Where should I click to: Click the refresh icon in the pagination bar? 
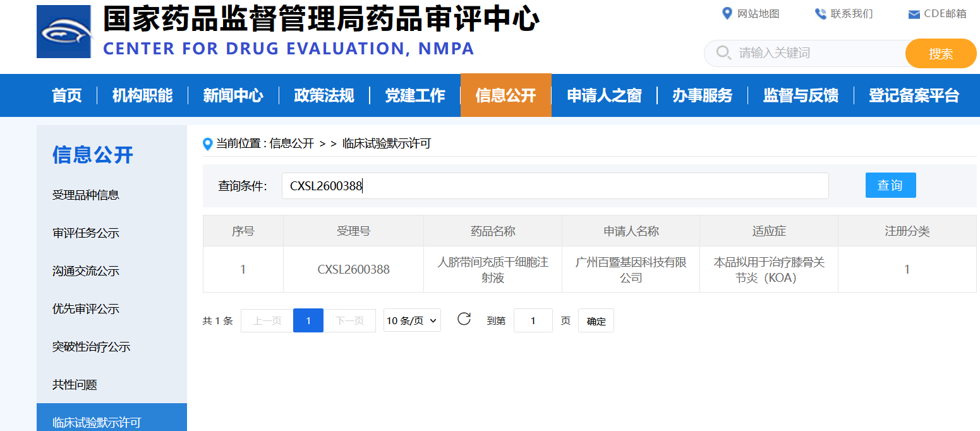(x=464, y=319)
